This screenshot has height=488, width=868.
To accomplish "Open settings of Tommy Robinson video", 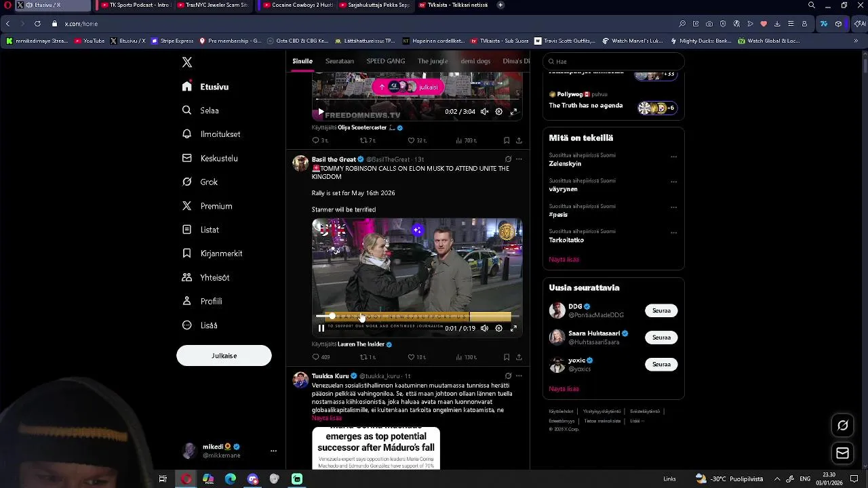I will [498, 328].
